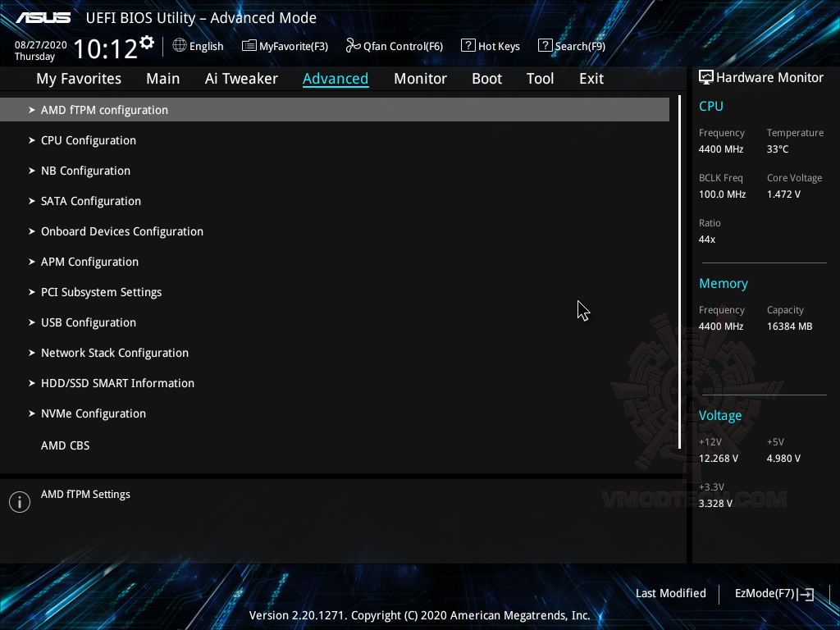
Task: Go to the Monitor tab
Action: point(420,79)
